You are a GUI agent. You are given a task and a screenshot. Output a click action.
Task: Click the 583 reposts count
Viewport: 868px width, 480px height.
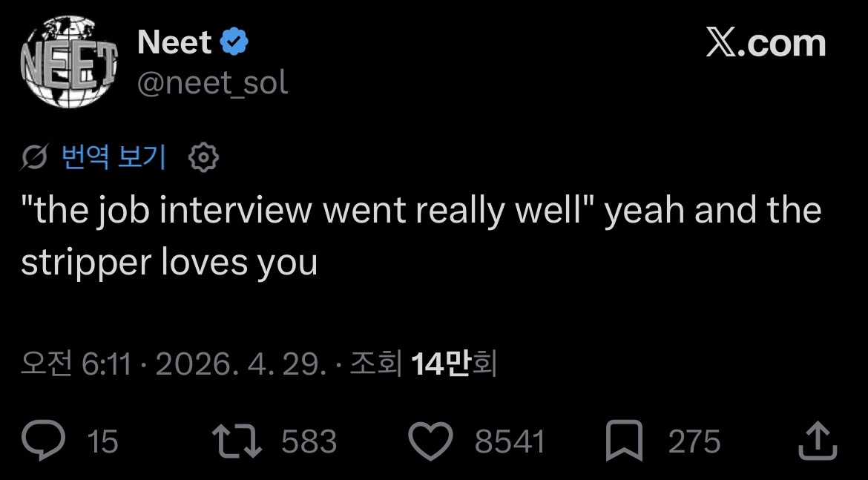309,441
